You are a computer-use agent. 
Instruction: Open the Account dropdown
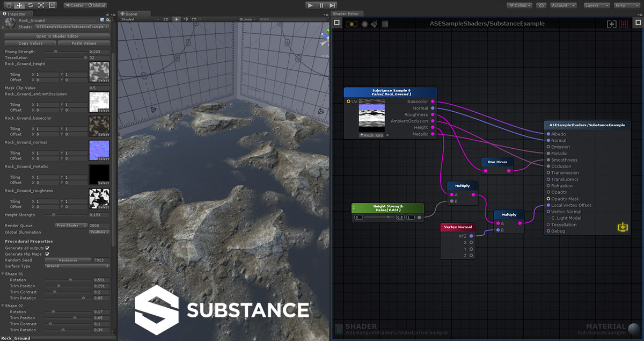tap(562, 5)
